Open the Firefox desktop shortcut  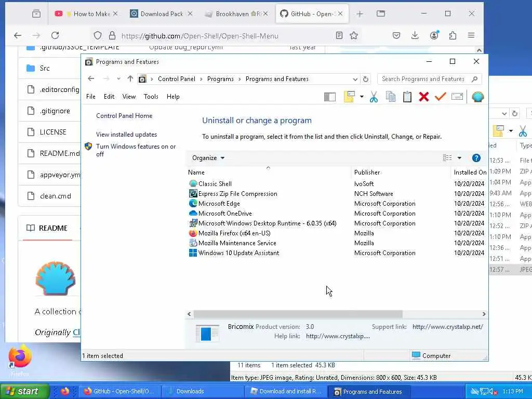click(x=20, y=361)
